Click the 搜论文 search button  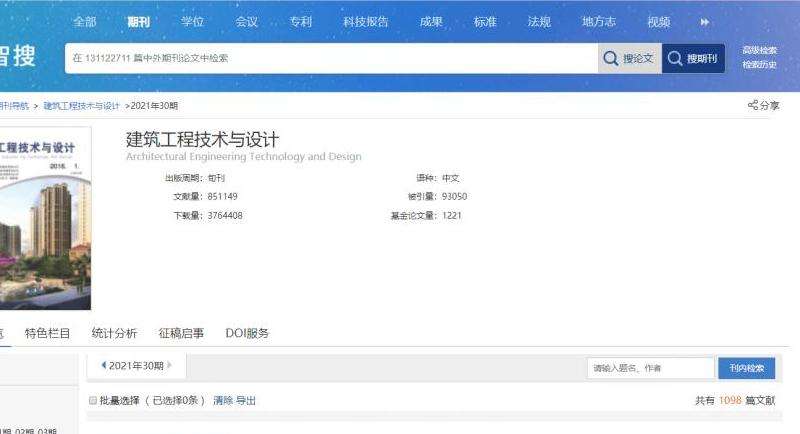(630, 58)
